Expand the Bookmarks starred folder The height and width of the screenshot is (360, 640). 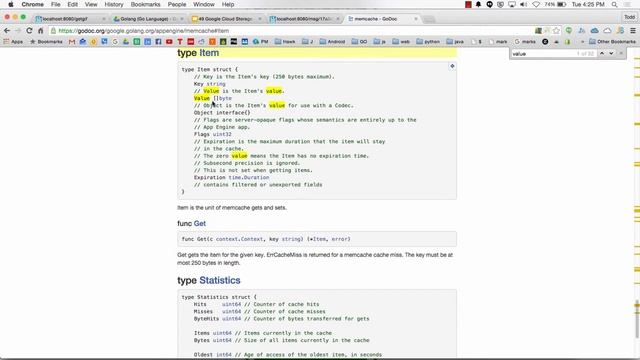[x=46, y=42]
